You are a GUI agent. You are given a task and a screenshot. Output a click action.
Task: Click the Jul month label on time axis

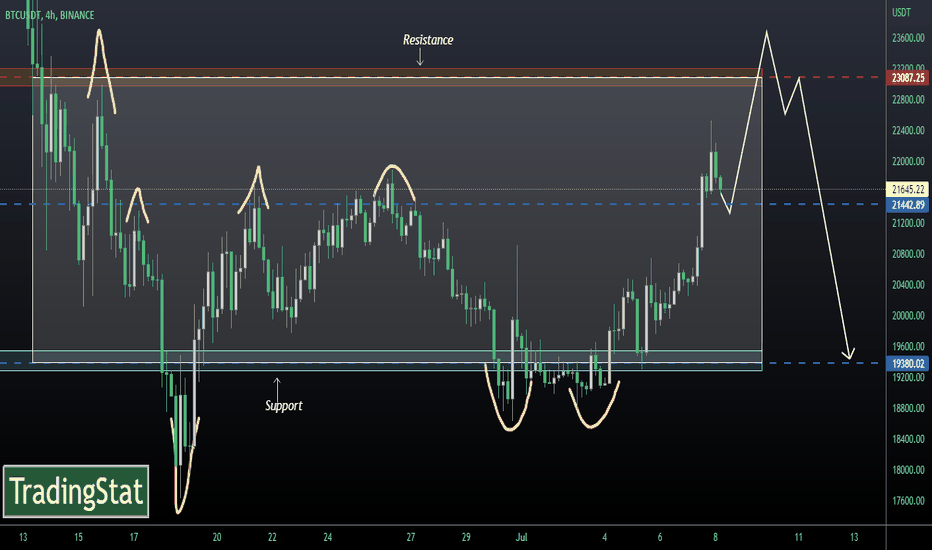click(521, 538)
